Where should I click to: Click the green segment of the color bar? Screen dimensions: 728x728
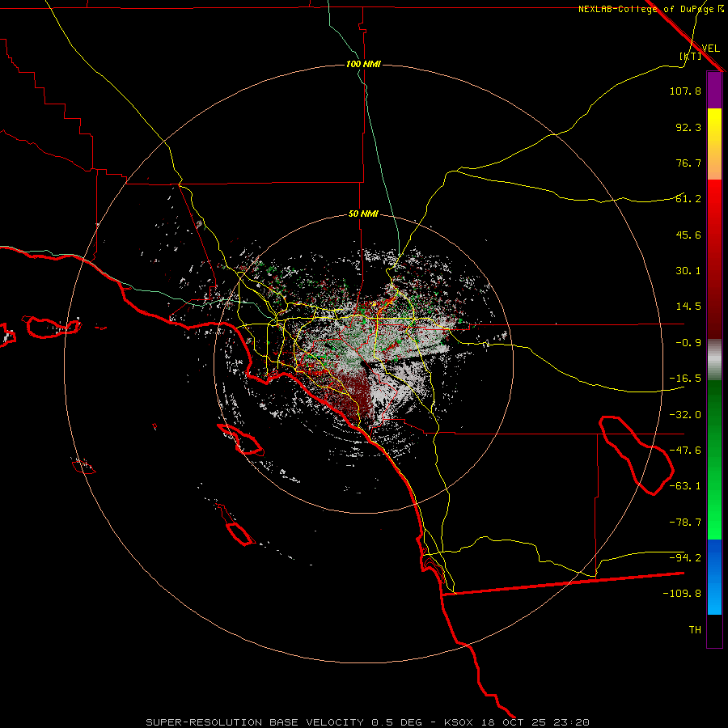[x=714, y=459]
